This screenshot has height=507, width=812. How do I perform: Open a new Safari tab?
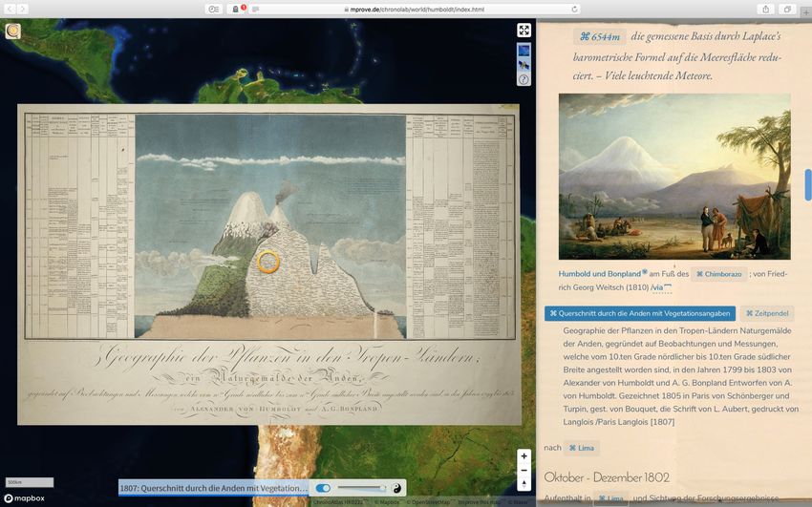pos(806,11)
